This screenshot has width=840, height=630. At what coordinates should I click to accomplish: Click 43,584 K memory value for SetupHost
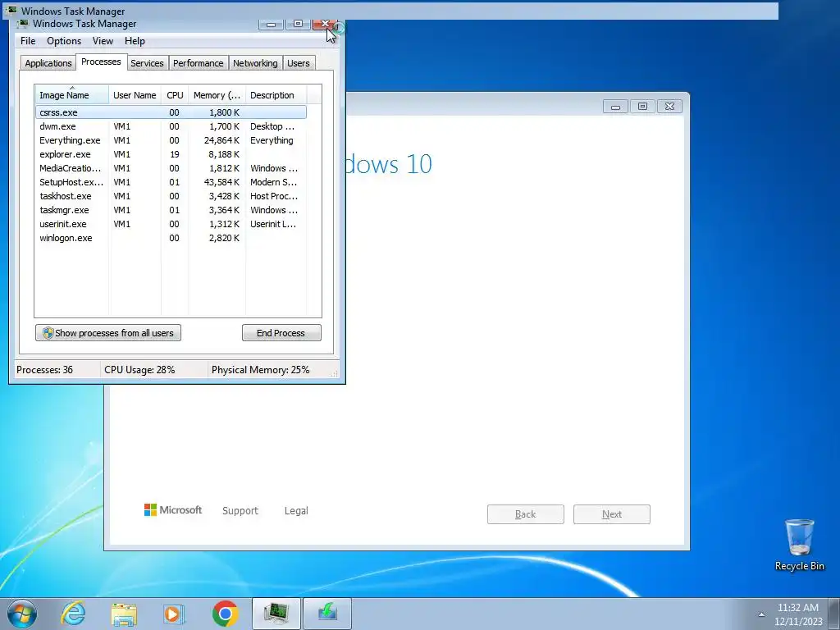click(221, 182)
